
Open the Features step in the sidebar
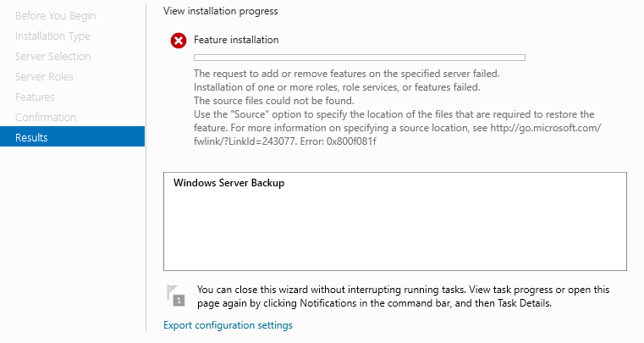(x=35, y=97)
